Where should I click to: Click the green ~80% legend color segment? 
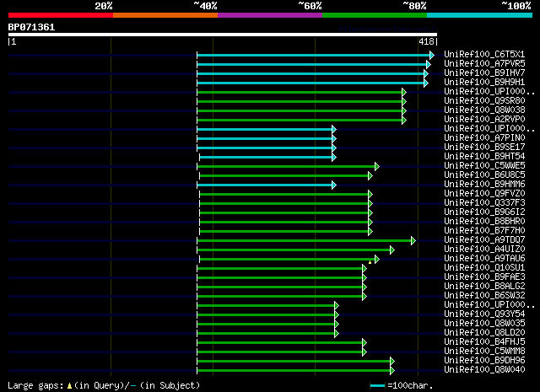[375, 15]
